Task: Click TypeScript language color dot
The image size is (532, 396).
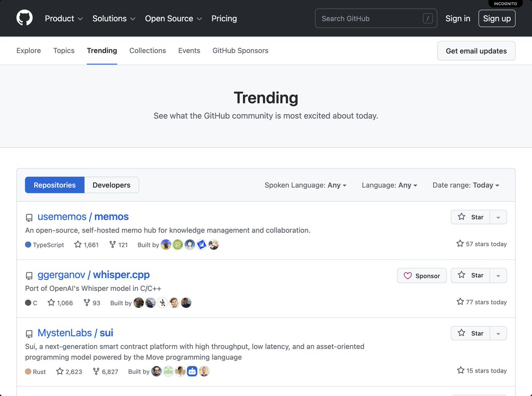Action: pos(28,244)
